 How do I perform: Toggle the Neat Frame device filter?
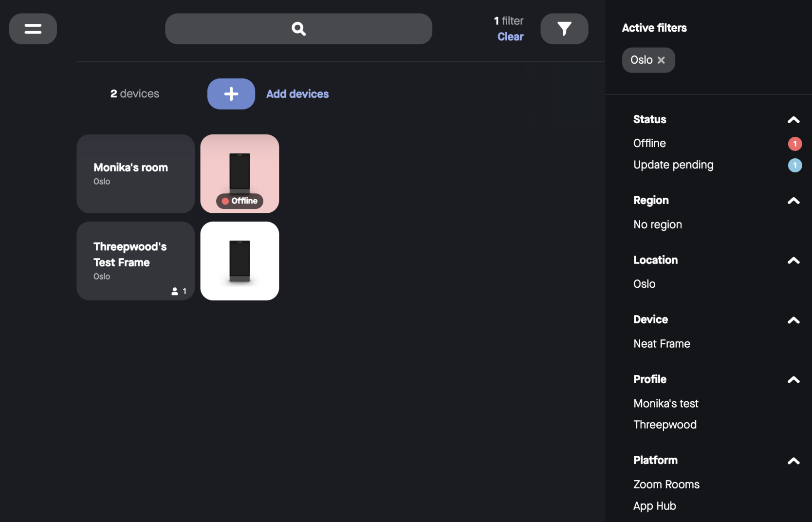662,344
